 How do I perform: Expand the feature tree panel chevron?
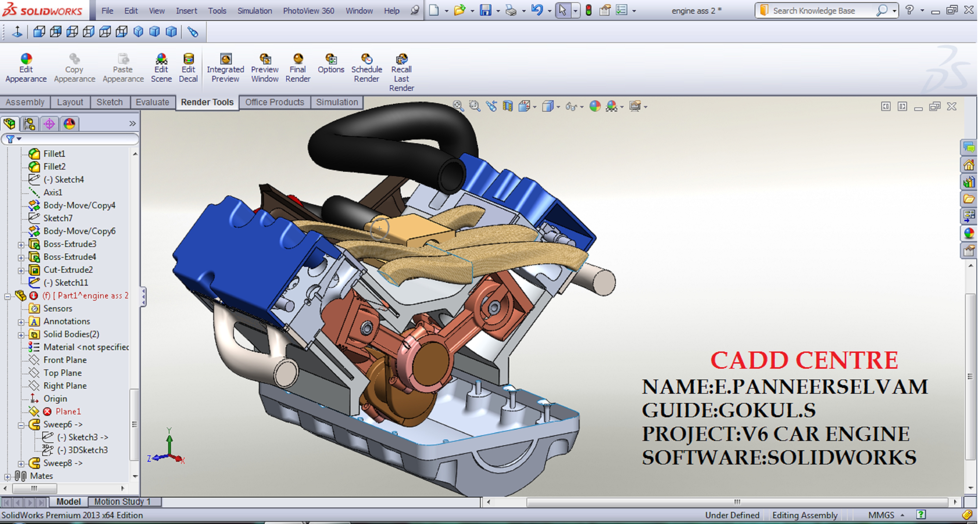(x=132, y=123)
